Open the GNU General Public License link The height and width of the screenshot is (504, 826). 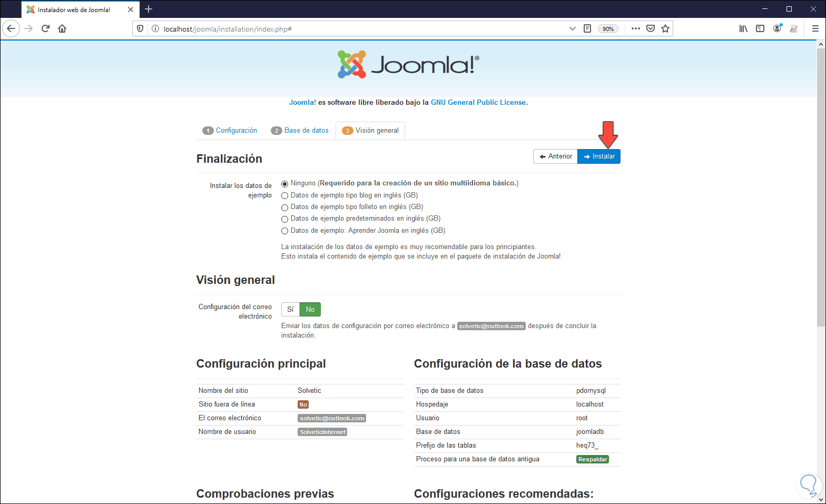[x=478, y=103]
